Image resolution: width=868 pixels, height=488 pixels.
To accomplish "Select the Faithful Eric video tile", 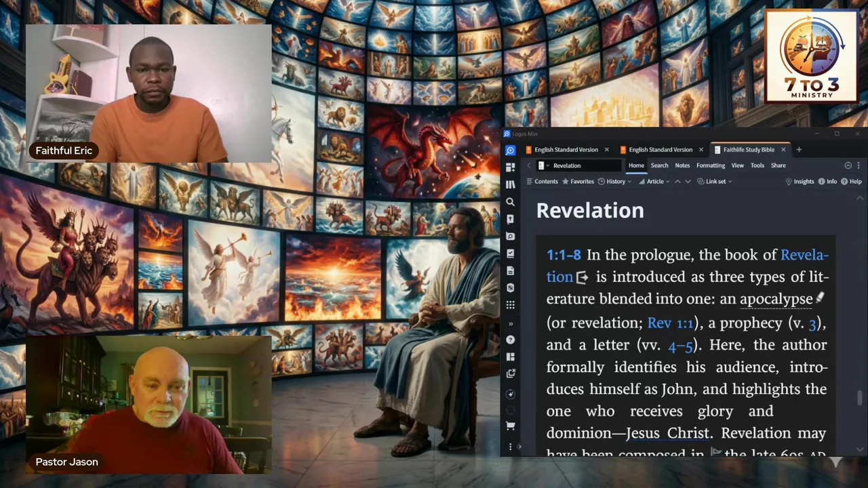I will point(149,94).
